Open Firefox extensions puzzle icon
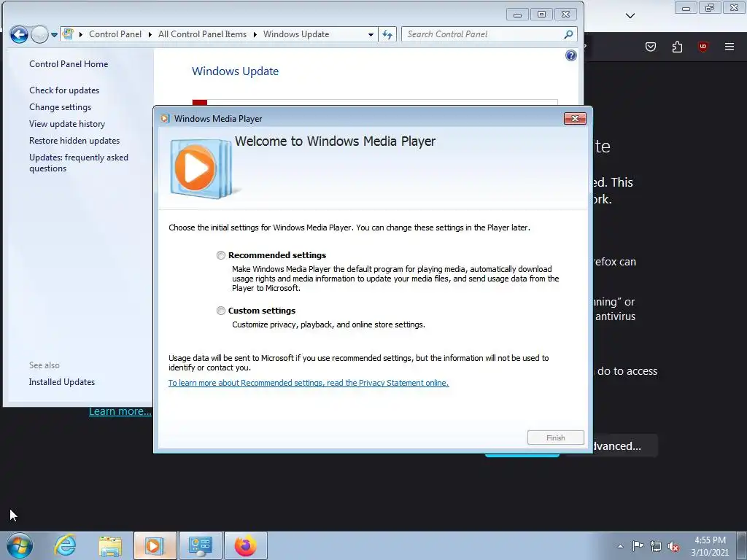The width and height of the screenshot is (747, 560). click(x=677, y=47)
